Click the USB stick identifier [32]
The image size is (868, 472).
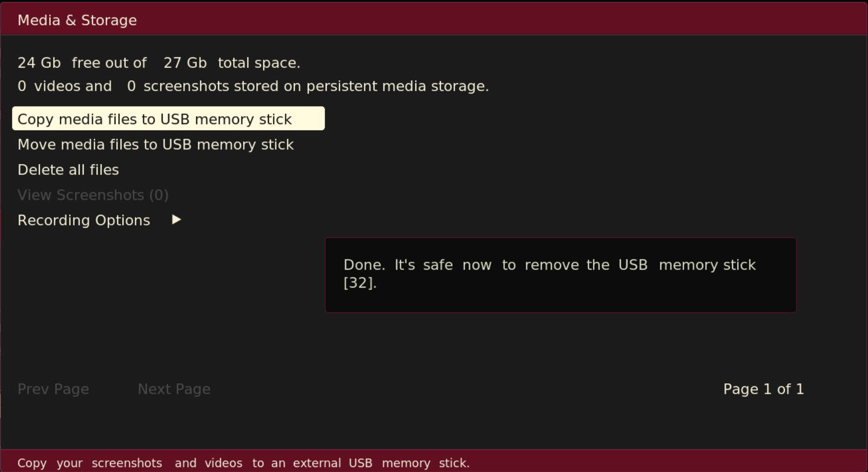(x=360, y=283)
